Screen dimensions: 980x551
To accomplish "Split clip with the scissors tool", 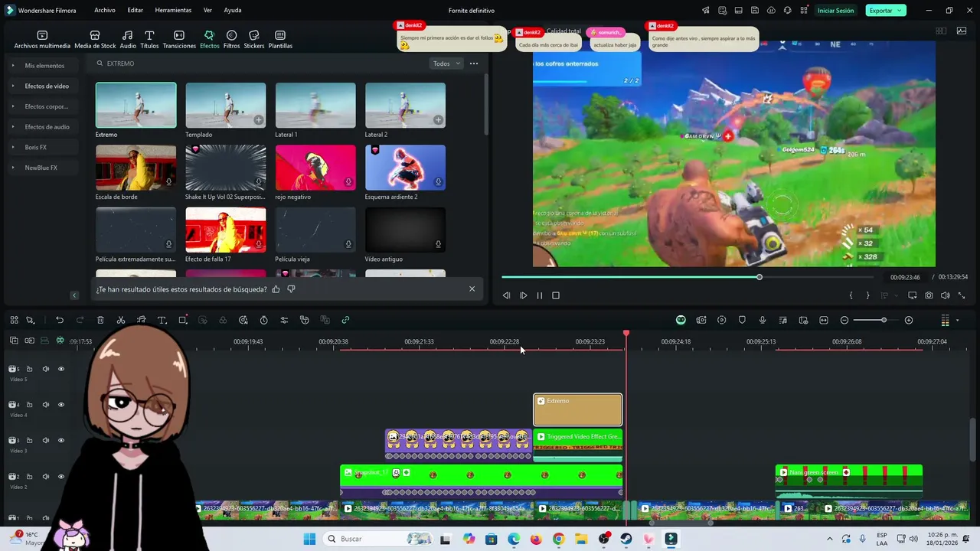I will click(121, 320).
